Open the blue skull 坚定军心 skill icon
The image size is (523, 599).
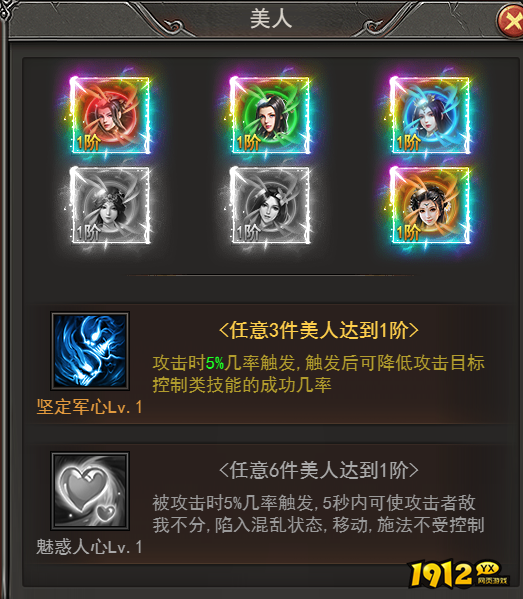pyautogui.click(x=90, y=351)
